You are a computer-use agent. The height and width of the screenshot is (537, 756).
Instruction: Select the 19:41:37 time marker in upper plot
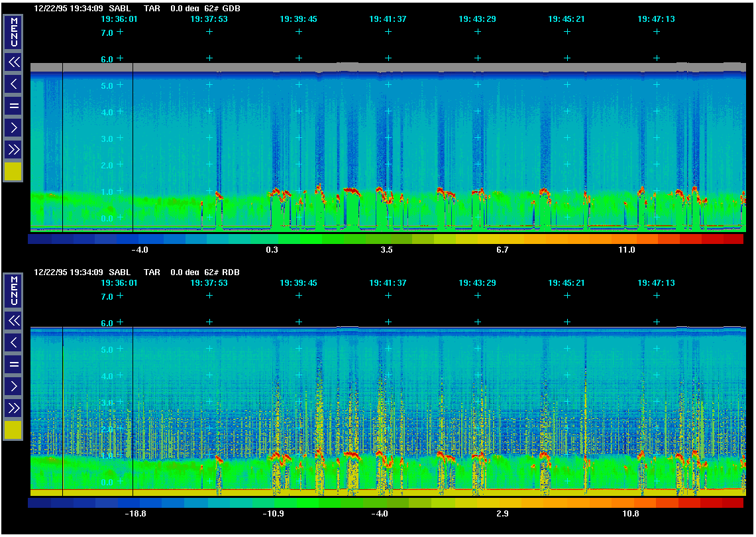point(388,19)
